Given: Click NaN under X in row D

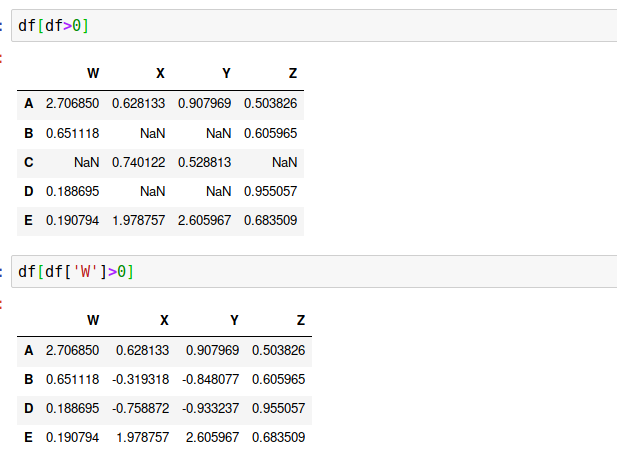Looking at the screenshot, I should (153, 192).
